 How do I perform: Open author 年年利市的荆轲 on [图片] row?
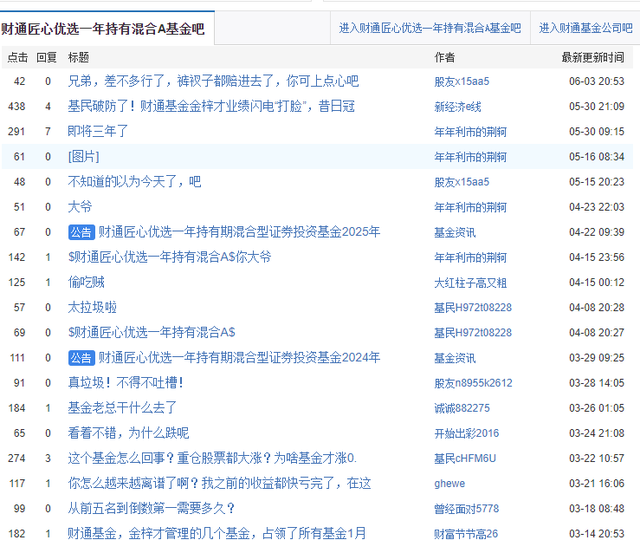click(471, 157)
